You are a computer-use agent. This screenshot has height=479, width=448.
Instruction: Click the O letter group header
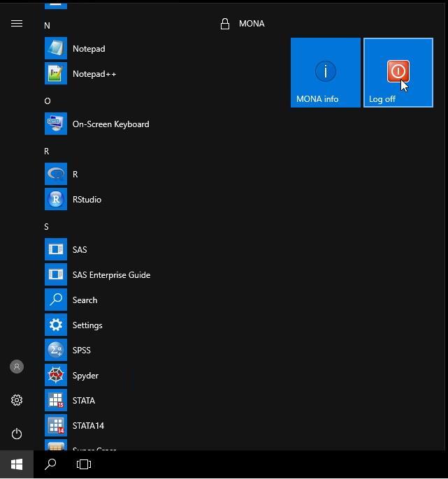48,101
